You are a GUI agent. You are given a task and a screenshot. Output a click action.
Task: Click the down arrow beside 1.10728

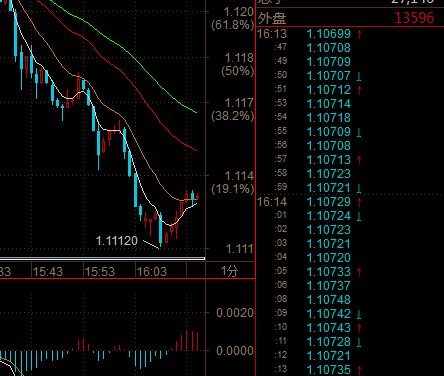359,342
